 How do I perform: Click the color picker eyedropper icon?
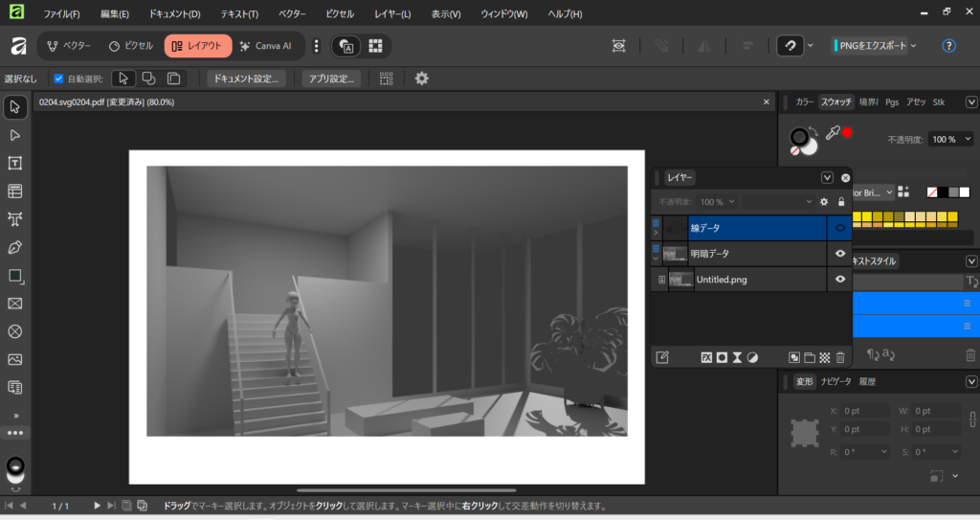click(x=832, y=133)
